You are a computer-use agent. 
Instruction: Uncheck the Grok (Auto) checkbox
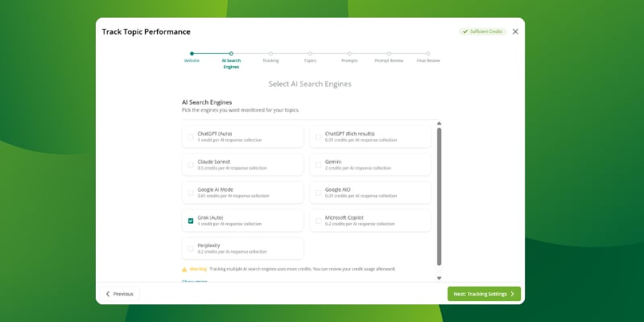191,221
